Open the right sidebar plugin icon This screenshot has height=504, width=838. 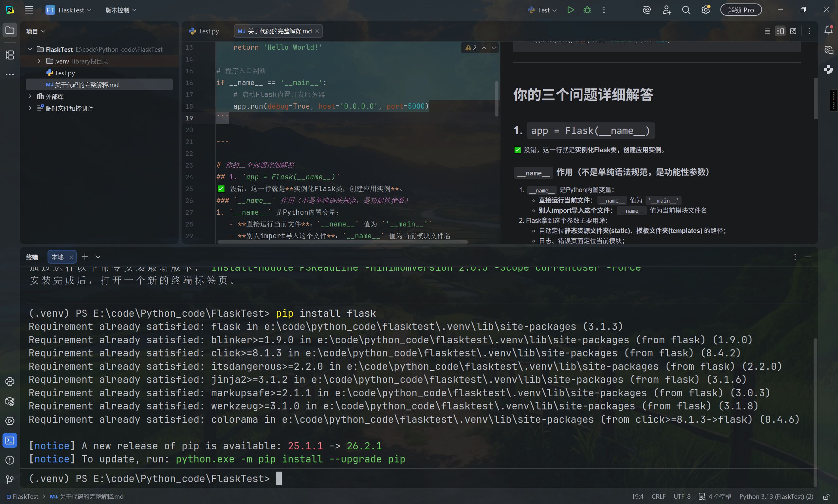click(829, 69)
